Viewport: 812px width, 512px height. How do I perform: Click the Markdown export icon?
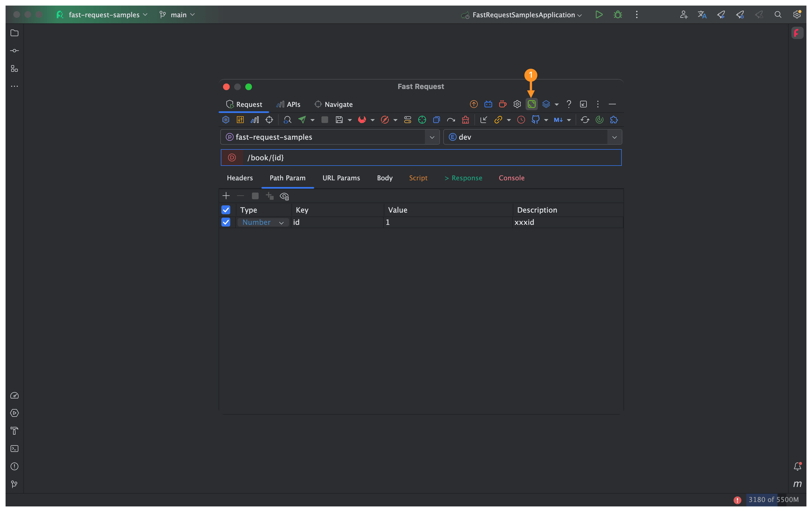[x=558, y=120]
